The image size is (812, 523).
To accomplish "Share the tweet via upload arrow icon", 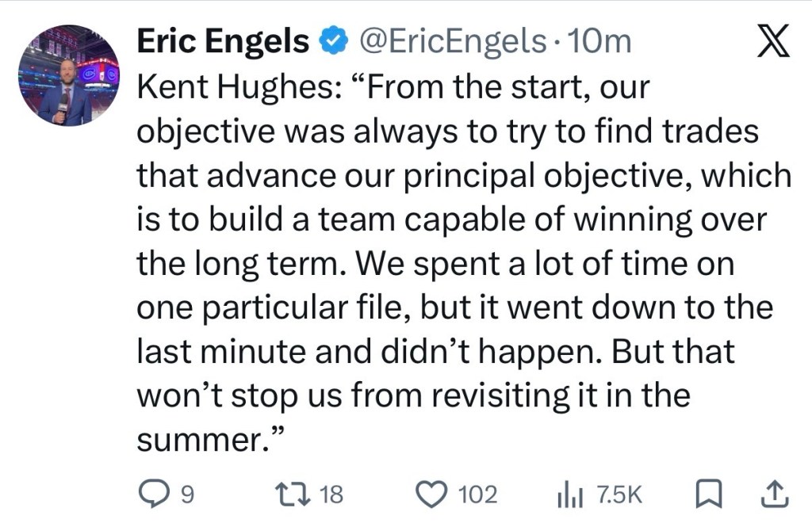I will click(x=772, y=495).
